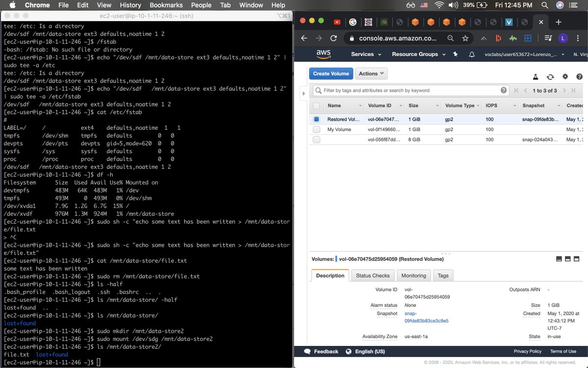
Task: Open the Privacy Policy link
Action: [x=527, y=351]
